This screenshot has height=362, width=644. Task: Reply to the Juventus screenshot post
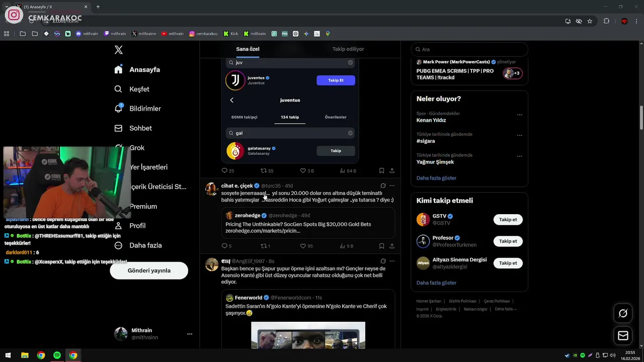pos(227,171)
